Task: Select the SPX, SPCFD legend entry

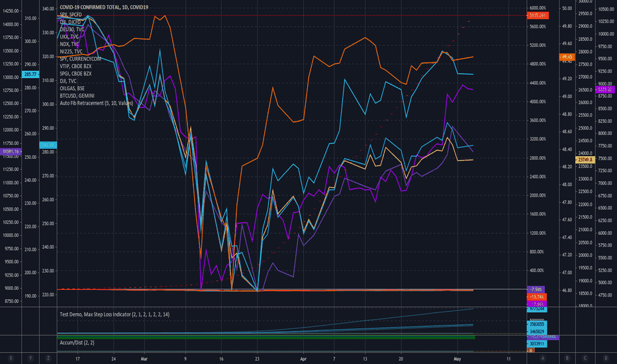Action: tap(71, 15)
